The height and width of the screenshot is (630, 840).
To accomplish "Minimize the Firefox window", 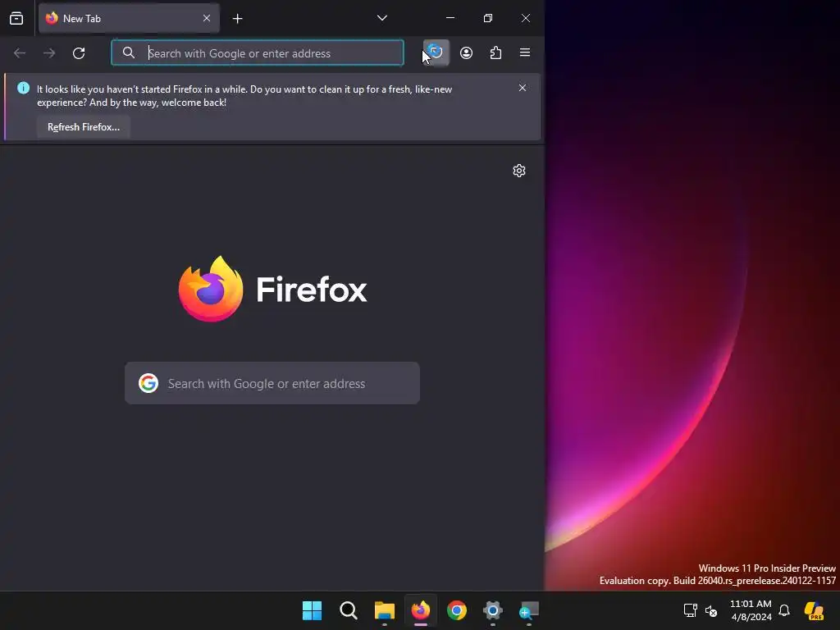I will (x=450, y=18).
